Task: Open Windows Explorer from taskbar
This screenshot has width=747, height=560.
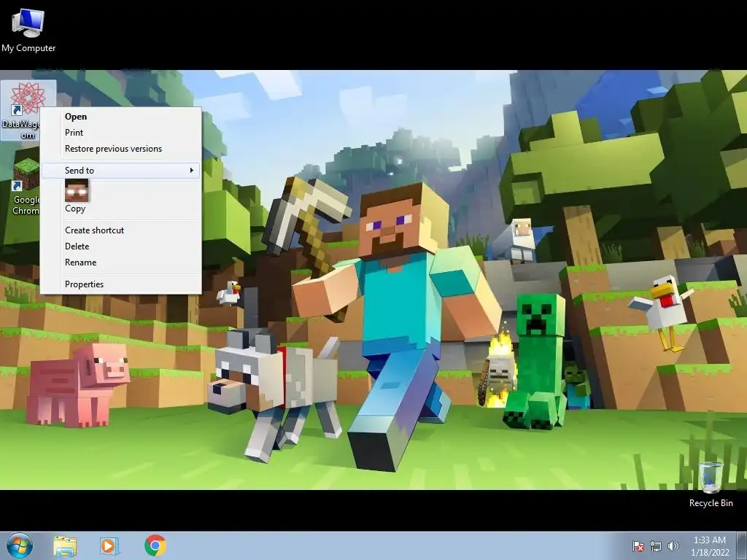Action: (x=65, y=546)
